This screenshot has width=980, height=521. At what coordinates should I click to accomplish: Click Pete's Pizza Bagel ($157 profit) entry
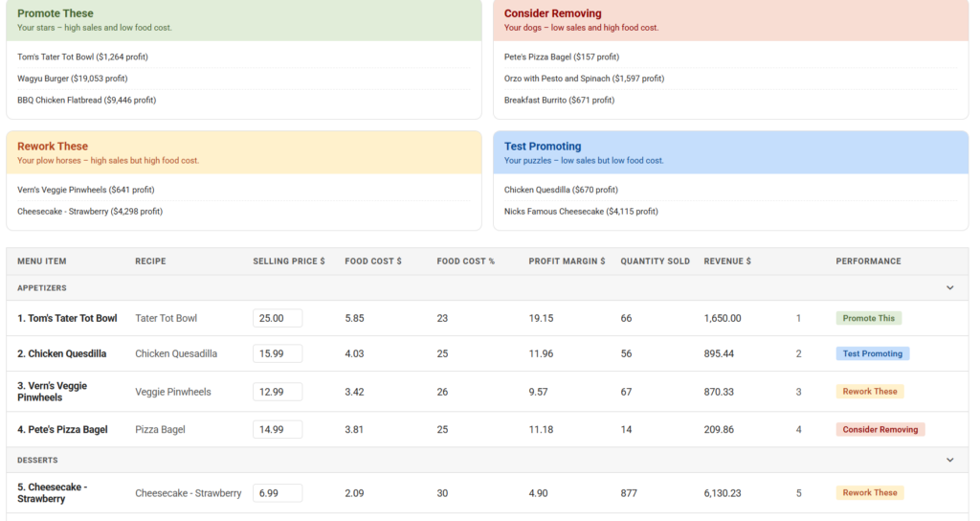click(x=562, y=57)
